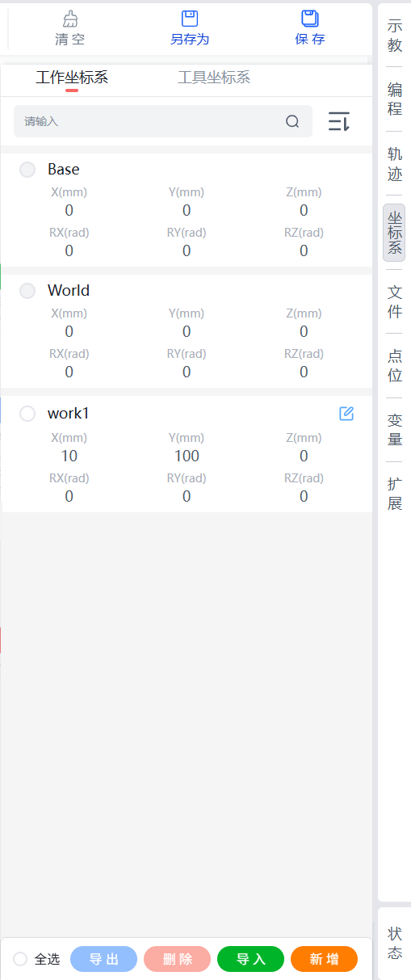Toggle the 全选 select-all checkbox
Image resolution: width=411 pixels, height=980 pixels.
click(x=20, y=959)
